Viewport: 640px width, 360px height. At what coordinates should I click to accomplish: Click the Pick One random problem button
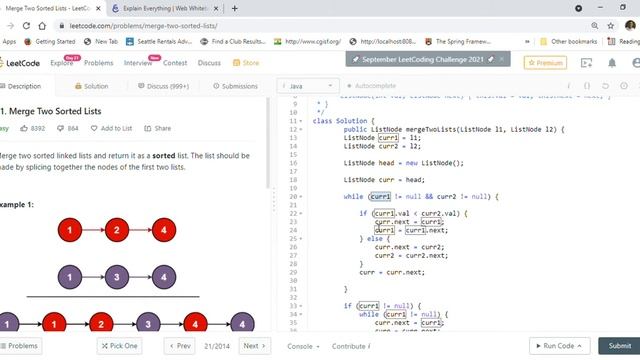point(119,346)
